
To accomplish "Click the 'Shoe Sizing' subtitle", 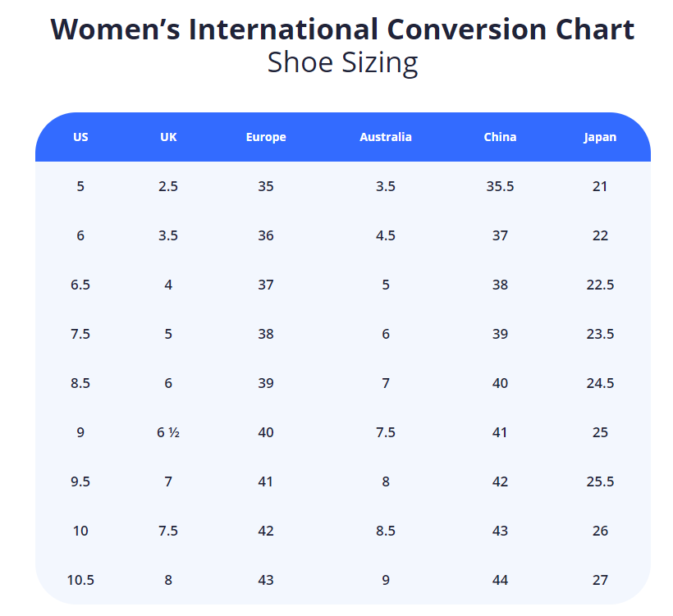I will pyautogui.click(x=342, y=63).
